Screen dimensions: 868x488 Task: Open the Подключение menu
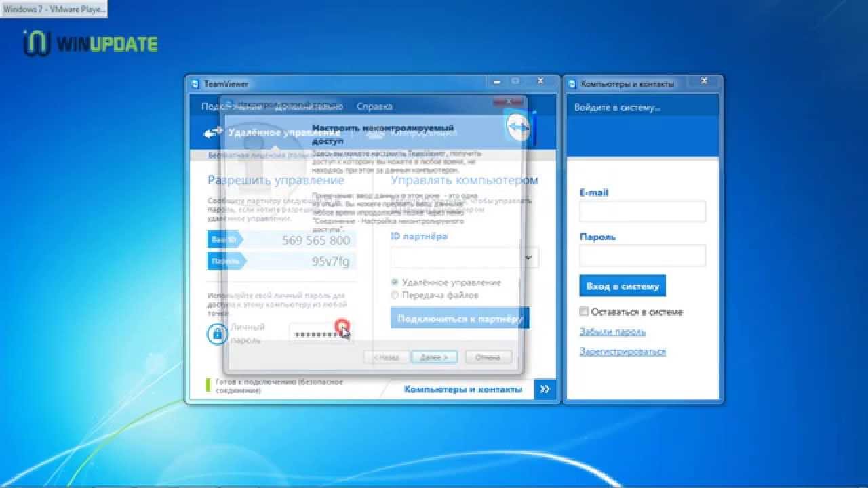tap(231, 106)
